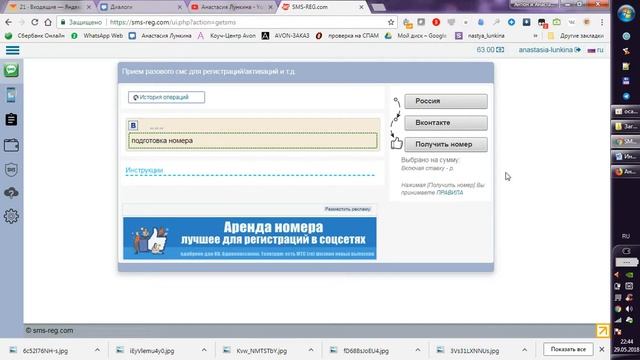Click the Получить номер button
This screenshot has width=640, height=360.
click(446, 144)
